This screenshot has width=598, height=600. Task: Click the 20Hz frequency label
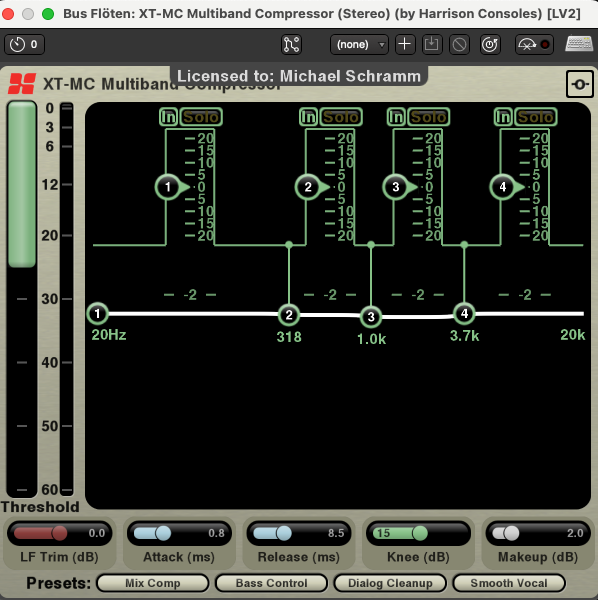click(109, 335)
